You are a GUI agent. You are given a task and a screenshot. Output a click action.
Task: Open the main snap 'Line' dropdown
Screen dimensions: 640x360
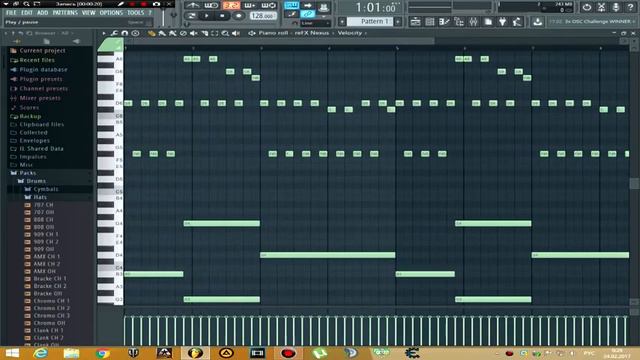(x=315, y=23)
